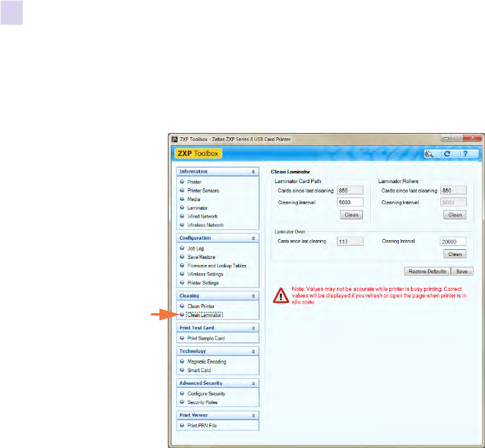Screen dimensions: 485x448
Task: Click the red warning triangle icon
Action: pos(281,296)
